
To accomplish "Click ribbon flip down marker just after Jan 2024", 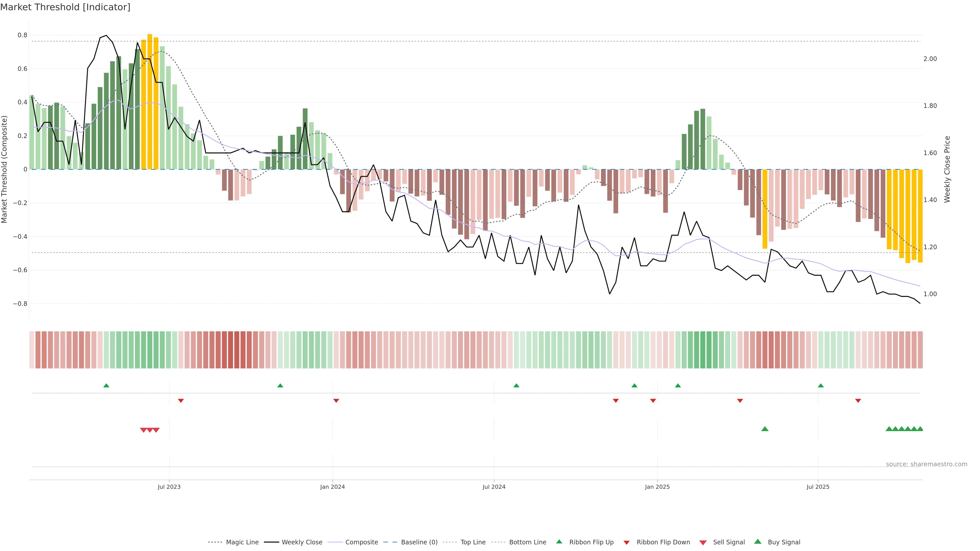I will pos(336,400).
